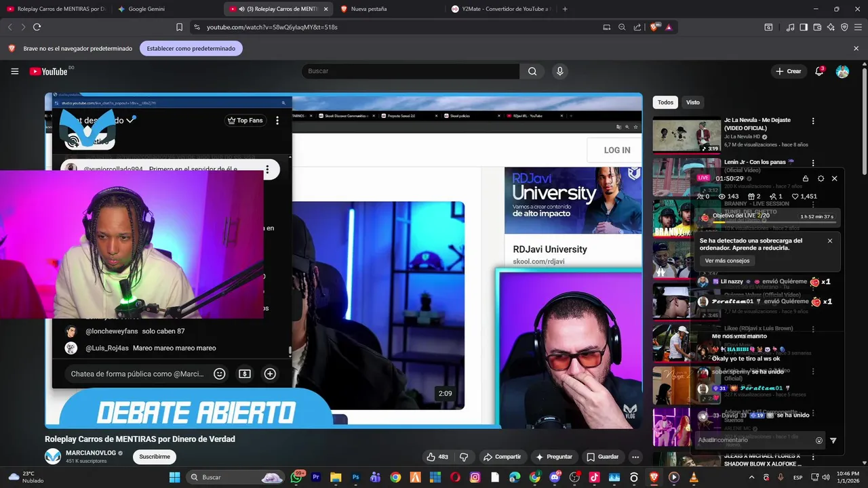Open Brave main hamburger menu
This screenshot has width=868, height=488.
[x=859, y=27]
